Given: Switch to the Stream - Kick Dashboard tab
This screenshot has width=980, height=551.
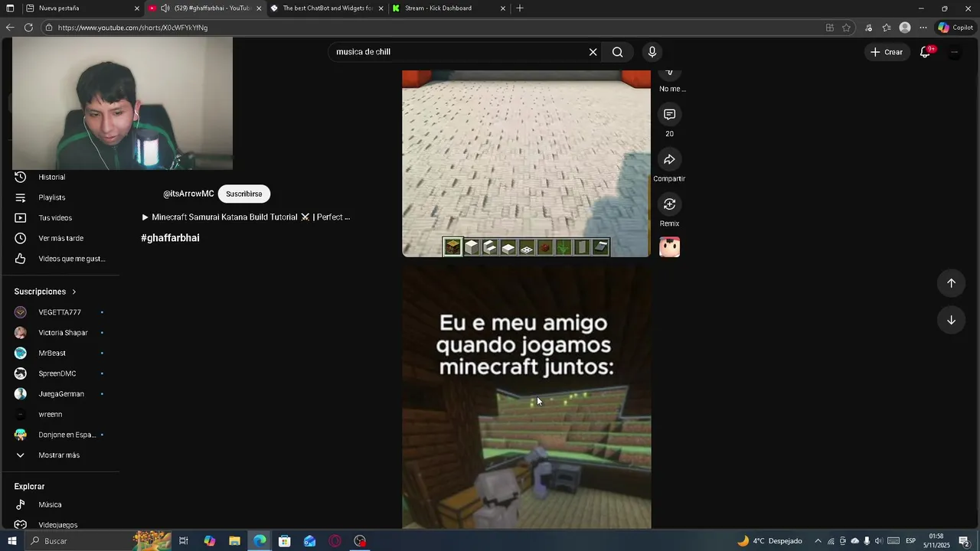Looking at the screenshot, I should click(x=448, y=8).
